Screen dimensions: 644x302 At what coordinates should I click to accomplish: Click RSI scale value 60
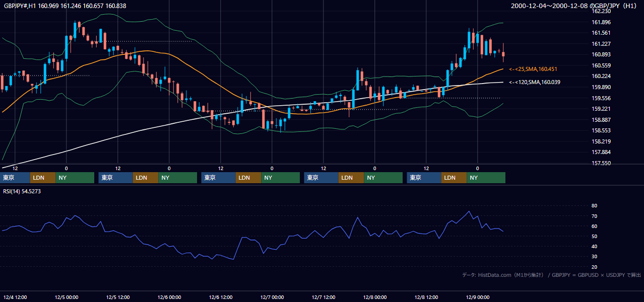[x=594, y=226]
